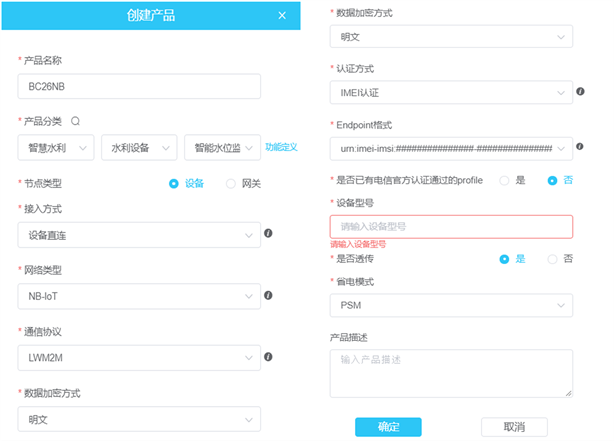
Task: Click info icon next to 通信协议 dropdown
Action: [268, 356]
